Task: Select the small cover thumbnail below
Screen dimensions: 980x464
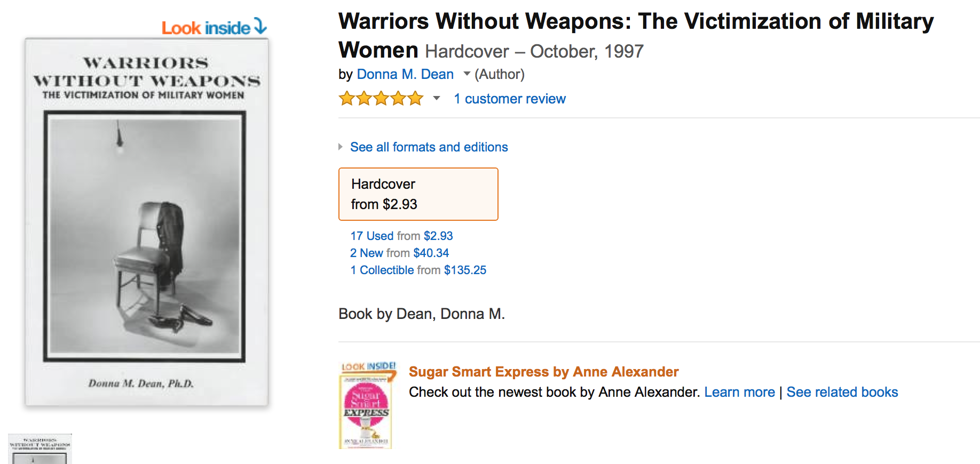Action: pyautogui.click(x=40, y=449)
